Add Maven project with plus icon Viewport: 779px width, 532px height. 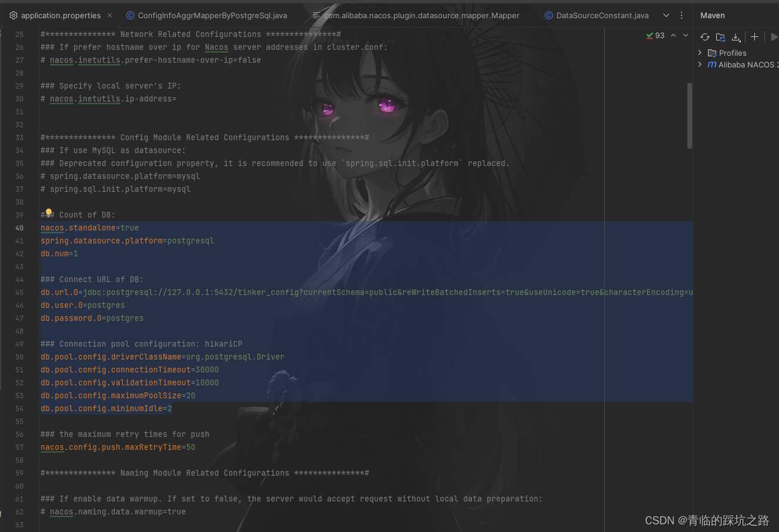754,37
